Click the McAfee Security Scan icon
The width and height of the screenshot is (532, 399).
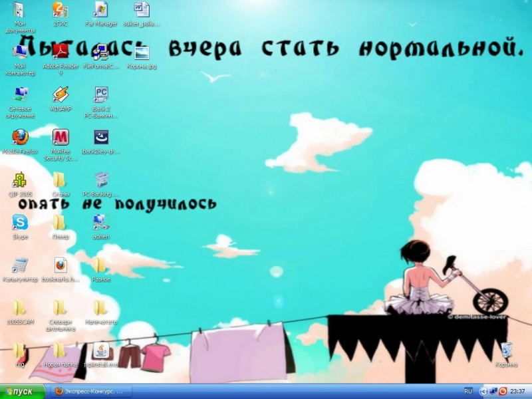pyautogui.click(x=60, y=138)
